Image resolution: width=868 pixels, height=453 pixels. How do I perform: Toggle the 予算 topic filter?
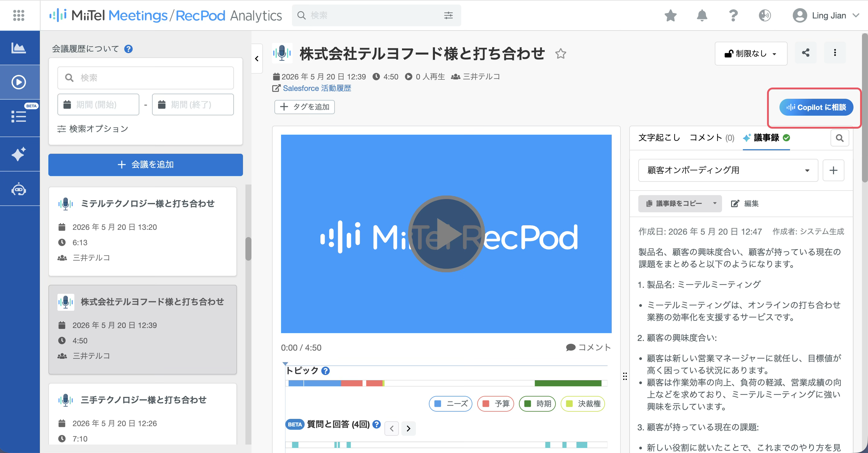pyautogui.click(x=495, y=403)
